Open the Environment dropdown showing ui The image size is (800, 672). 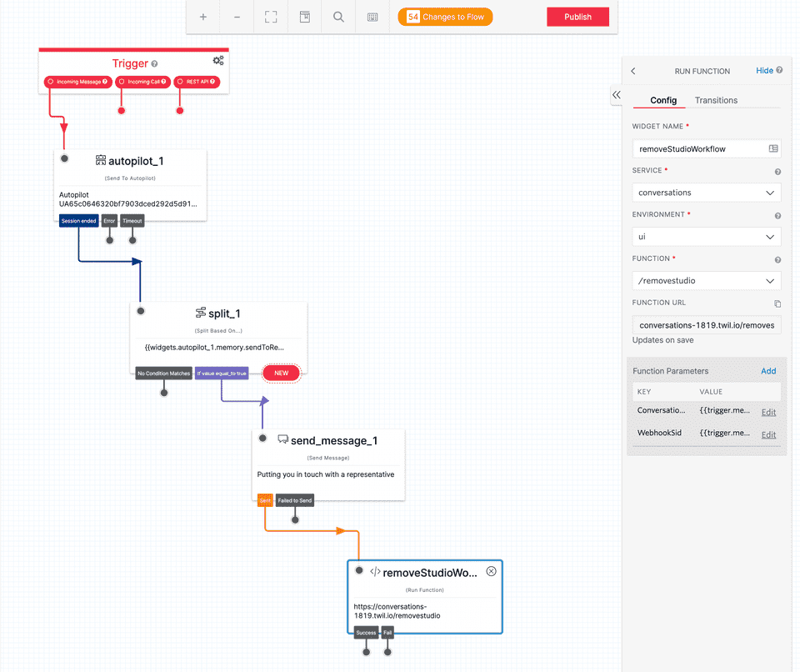pyautogui.click(x=707, y=237)
